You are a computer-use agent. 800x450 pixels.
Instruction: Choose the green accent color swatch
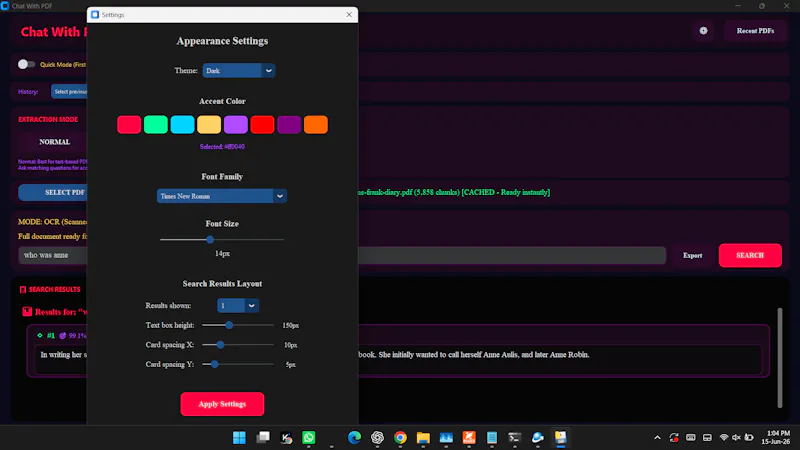[156, 124]
